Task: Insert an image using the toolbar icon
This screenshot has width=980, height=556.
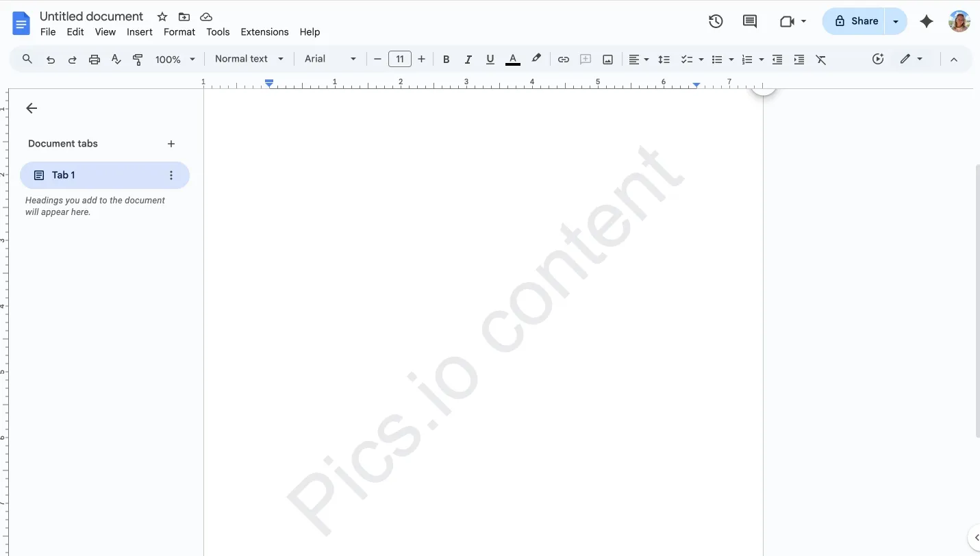Action: pos(607,59)
